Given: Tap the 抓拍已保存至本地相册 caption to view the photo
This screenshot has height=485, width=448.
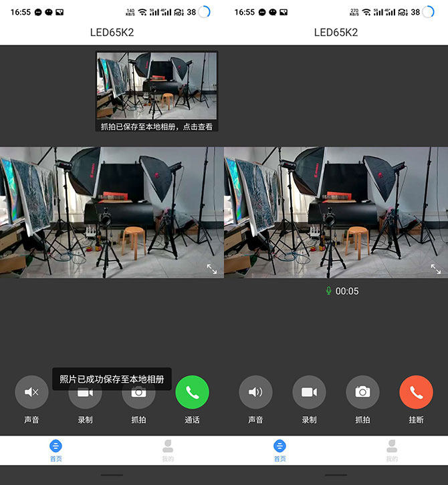Looking at the screenshot, I should click(x=156, y=126).
